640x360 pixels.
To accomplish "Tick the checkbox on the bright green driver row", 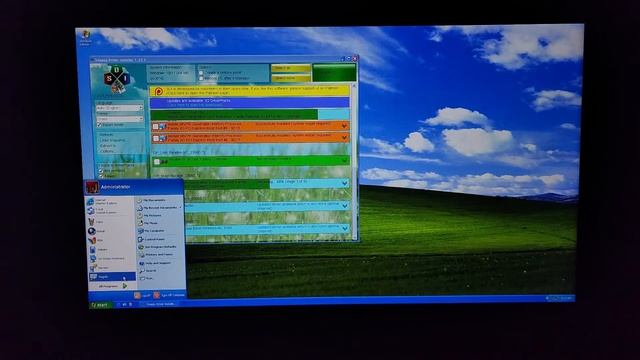I will click(157, 162).
